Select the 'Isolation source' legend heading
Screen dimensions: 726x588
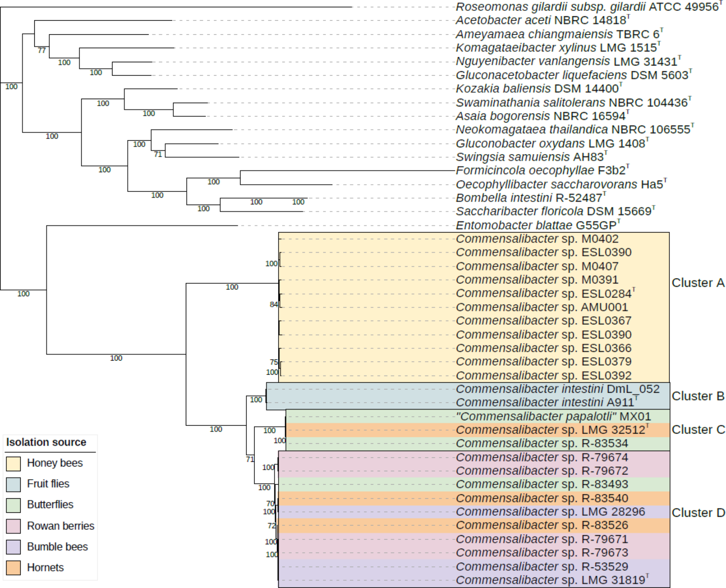(x=46, y=442)
